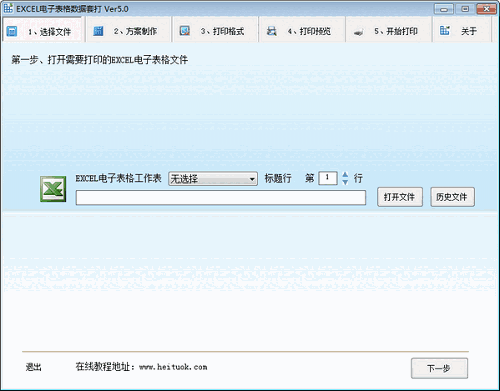Click the 选择文件 tab icon

click(x=12, y=32)
